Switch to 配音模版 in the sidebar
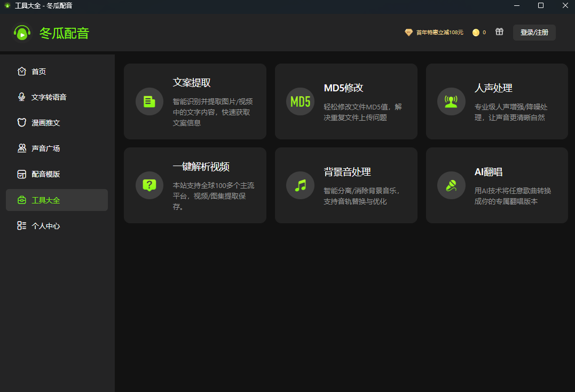Viewport: 575px width, 392px height. pos(45,174)
